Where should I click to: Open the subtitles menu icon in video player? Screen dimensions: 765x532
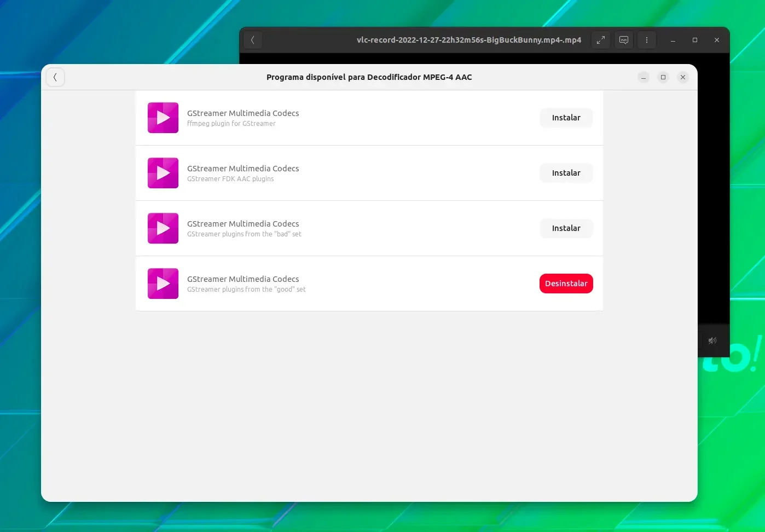pos(624,40)
